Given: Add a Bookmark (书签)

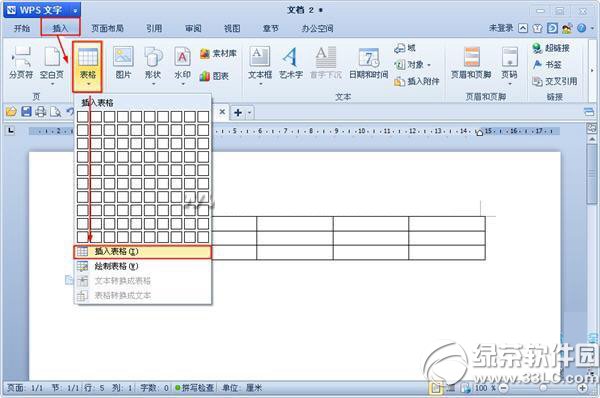Looking at the screenshot, I should (547, 65).
